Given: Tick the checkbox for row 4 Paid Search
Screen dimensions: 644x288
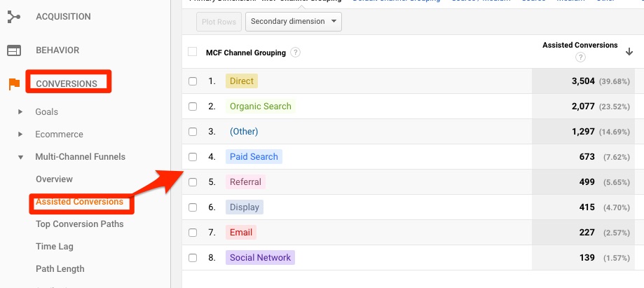Looking at the screenshot, I should click(193, 156).
